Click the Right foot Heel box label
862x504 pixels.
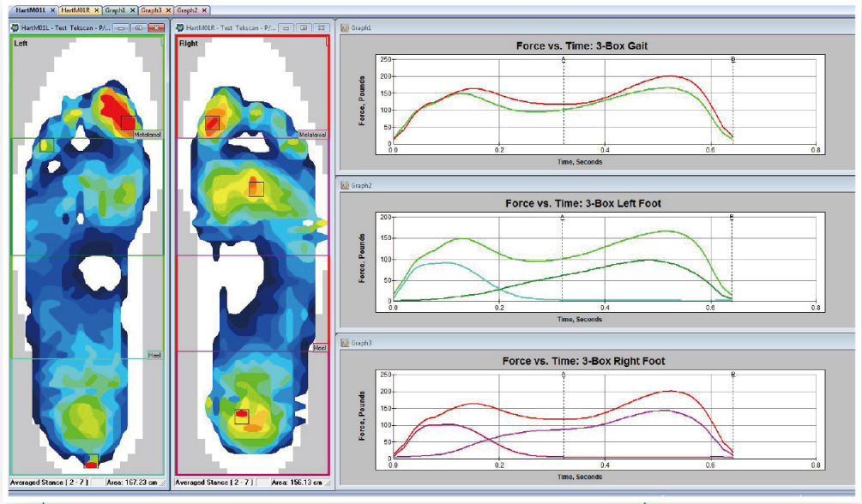(x=319, y=348)
